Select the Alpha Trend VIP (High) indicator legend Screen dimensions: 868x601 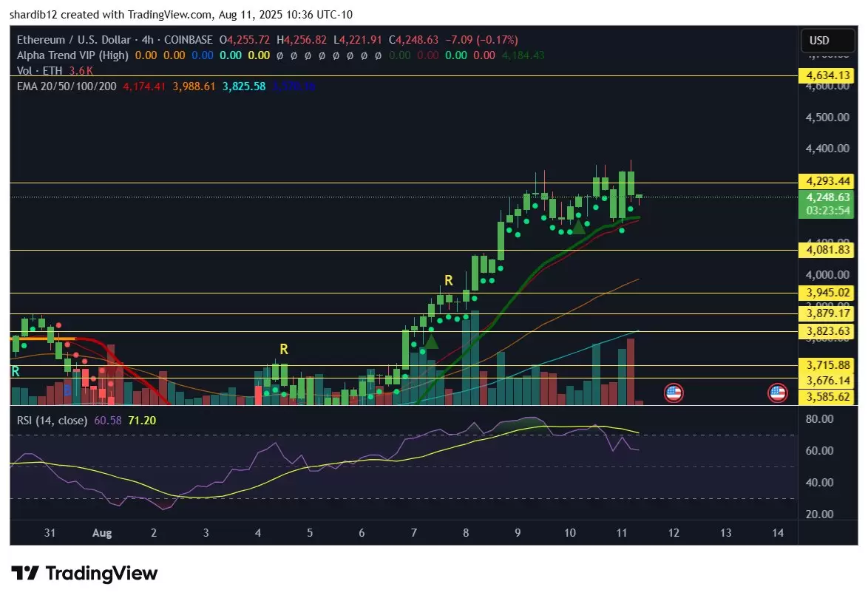pos(72,55)
